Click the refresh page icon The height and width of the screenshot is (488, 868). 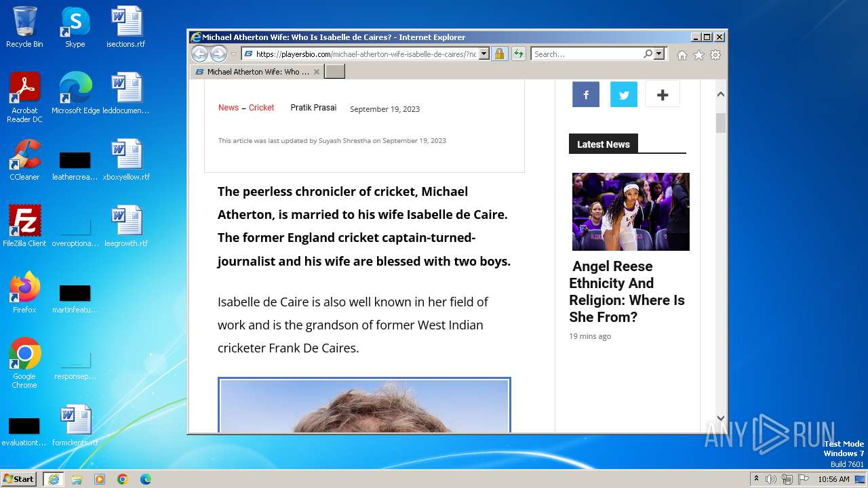pos(519,54)
